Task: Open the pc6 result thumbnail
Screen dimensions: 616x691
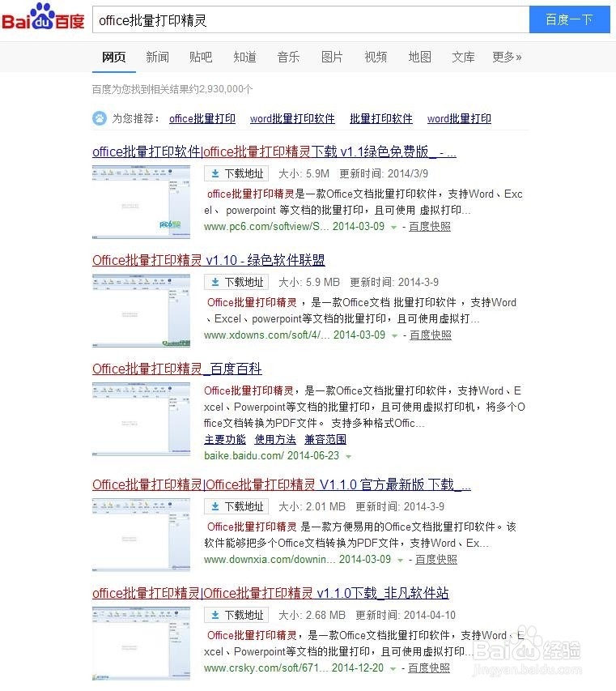Action: [x=141, y=202]
